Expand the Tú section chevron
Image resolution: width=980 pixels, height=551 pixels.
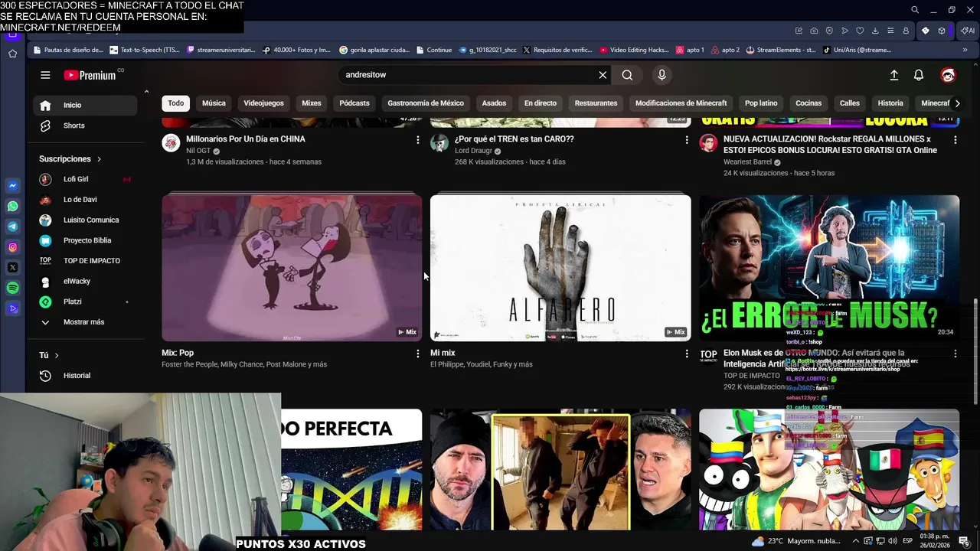57,355
